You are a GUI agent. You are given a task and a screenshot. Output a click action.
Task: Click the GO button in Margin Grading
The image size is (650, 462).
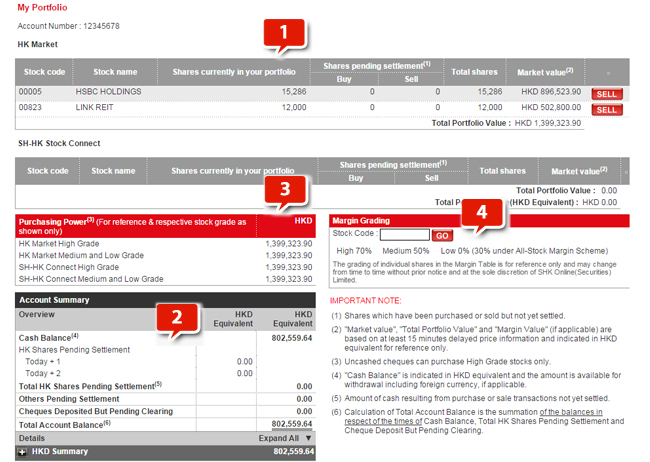pos(442,236)
